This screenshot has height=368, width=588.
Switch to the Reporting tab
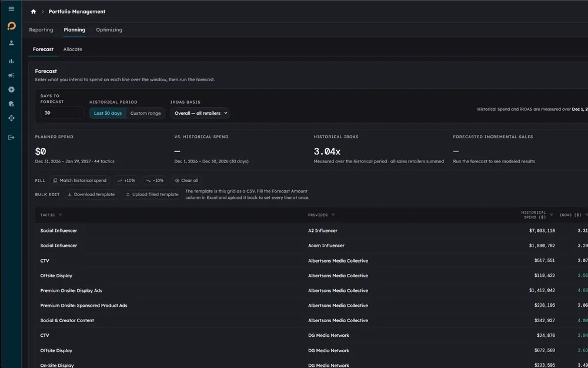41,29
